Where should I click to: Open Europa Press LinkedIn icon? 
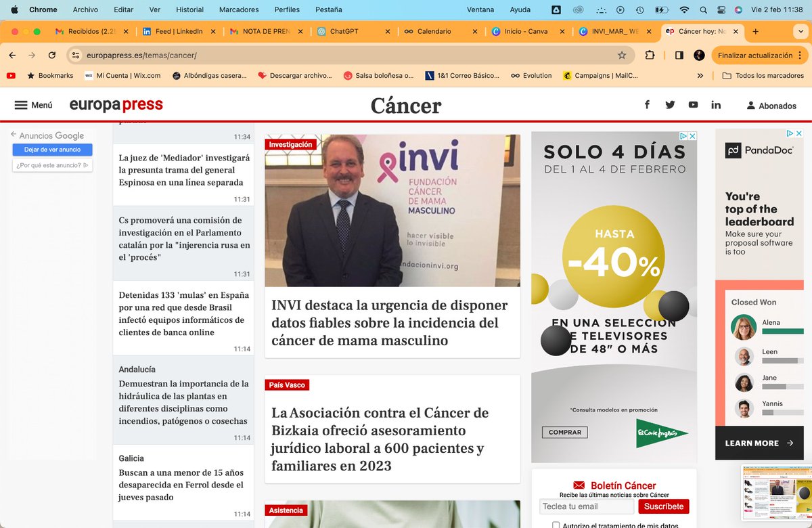click(716, 104)
